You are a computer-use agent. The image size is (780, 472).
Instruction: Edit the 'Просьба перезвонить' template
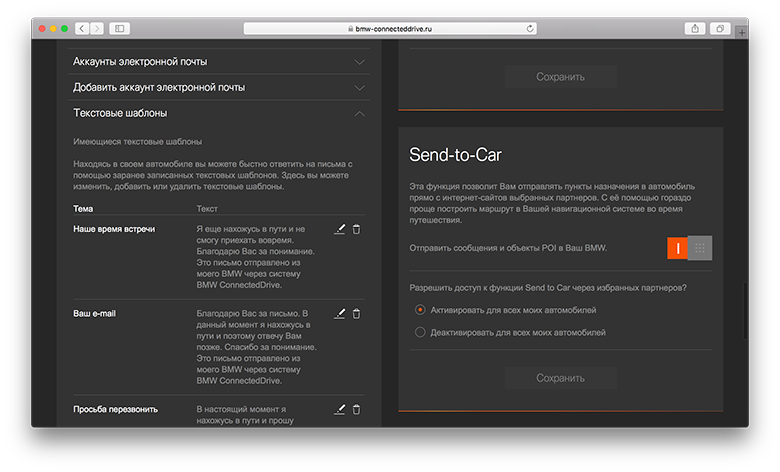point(340,409)
